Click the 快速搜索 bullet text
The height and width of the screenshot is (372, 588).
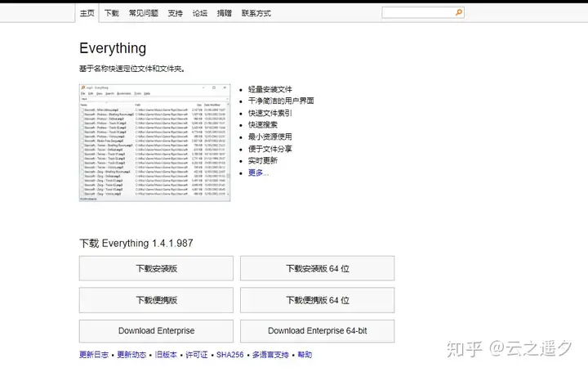click(x=263, y=124)
